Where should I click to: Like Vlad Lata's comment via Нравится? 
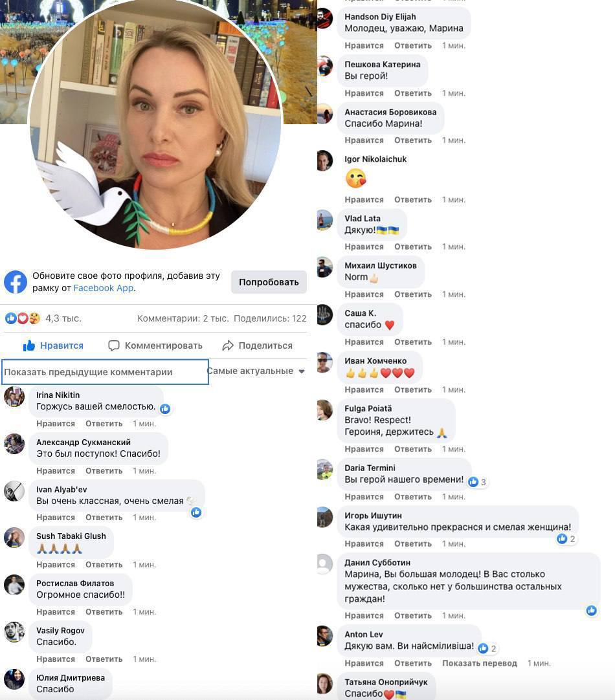(x=364, y=247)
